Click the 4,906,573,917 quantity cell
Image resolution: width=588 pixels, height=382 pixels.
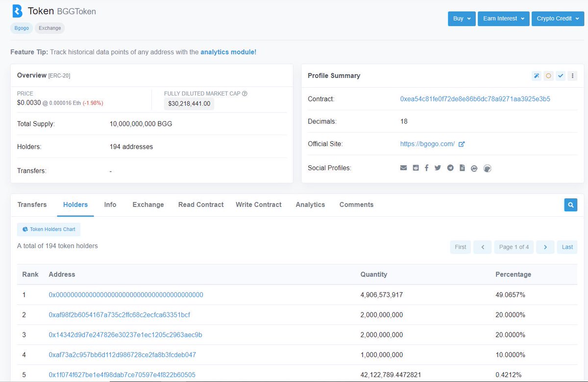382,295
